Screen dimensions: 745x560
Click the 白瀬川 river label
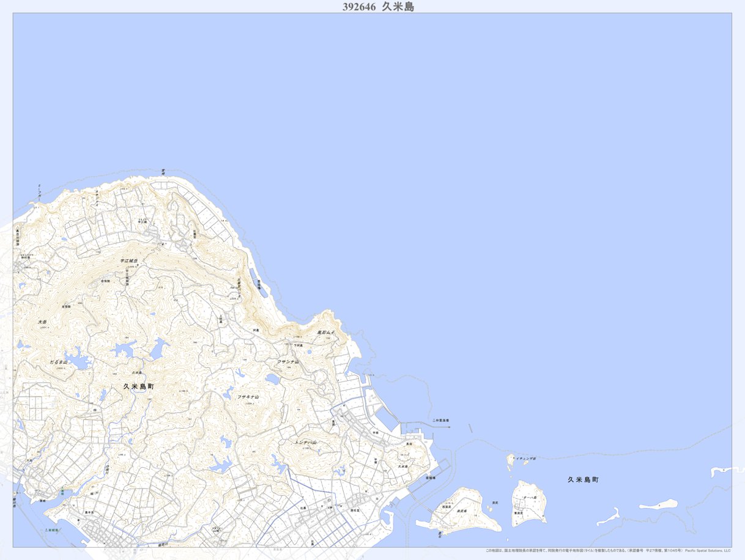pos(108,469)
